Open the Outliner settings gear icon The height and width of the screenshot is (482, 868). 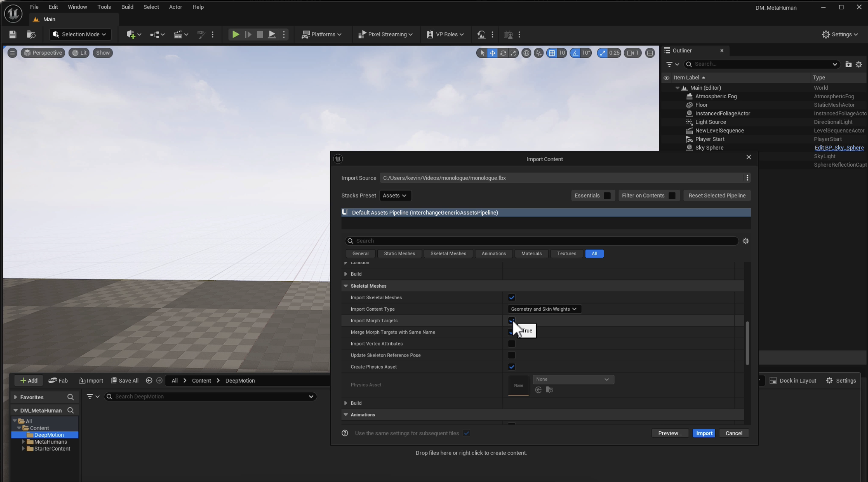tap(859, 64)
